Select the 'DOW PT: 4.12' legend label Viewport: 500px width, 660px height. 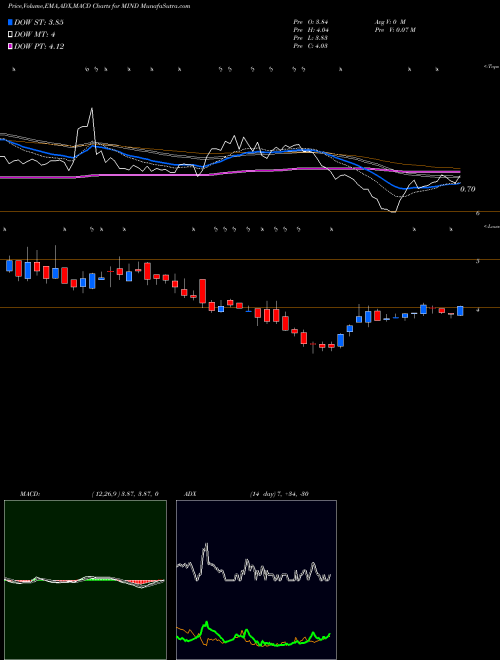[x=39, y=46]
